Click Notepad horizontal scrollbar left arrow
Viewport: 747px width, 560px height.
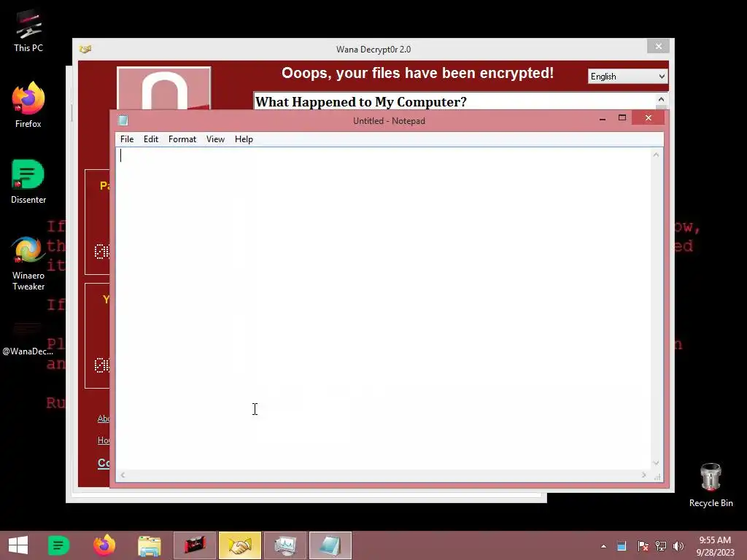(123, 475)
